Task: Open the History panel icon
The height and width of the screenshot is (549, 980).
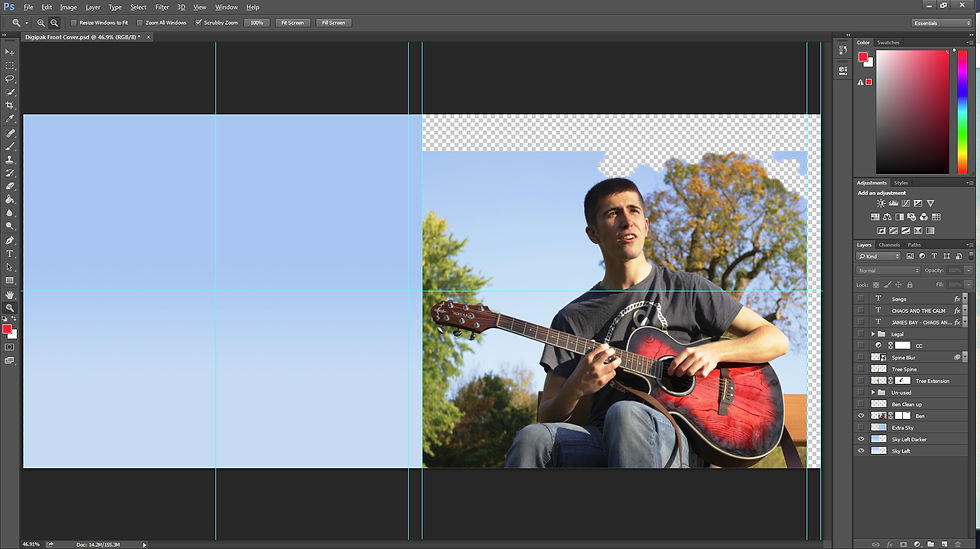Action: (842, 50)
